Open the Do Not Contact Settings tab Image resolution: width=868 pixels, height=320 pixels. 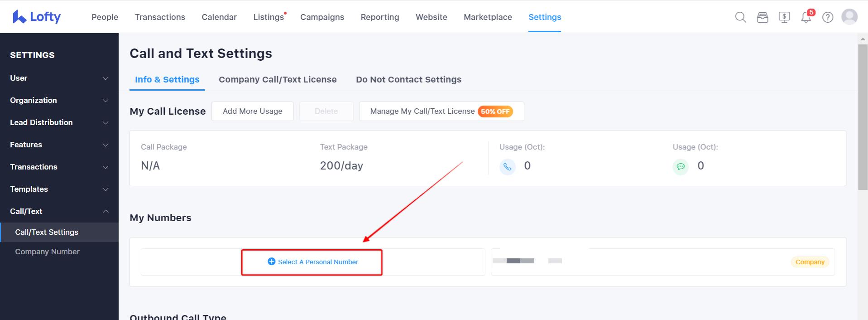(x=408, y=79)
